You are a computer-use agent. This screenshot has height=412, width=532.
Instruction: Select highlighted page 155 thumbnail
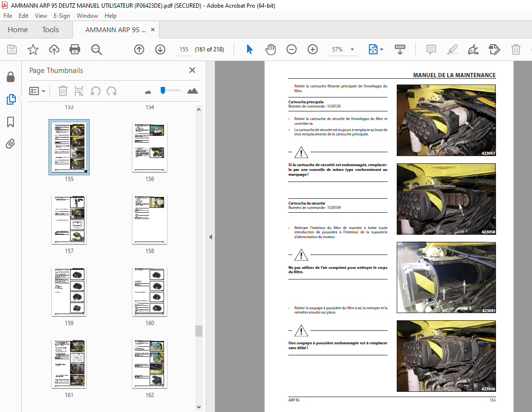[69, 147]
